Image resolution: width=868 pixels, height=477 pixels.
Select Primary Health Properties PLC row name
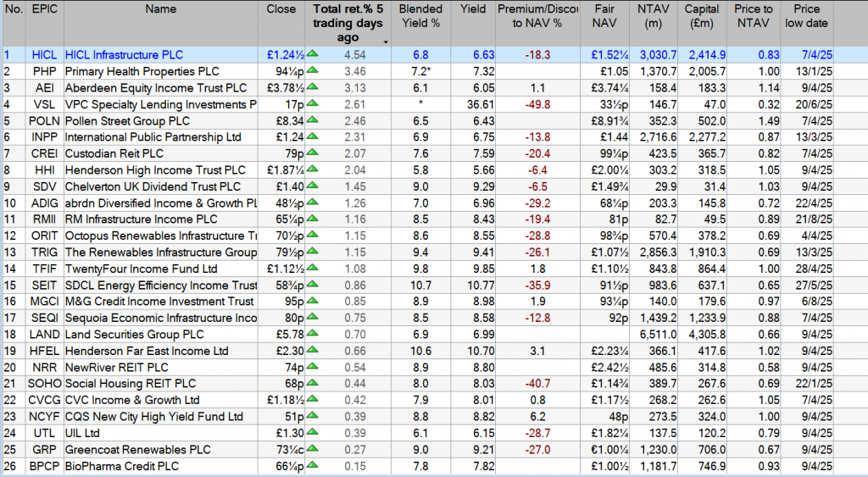pos(142,71)
